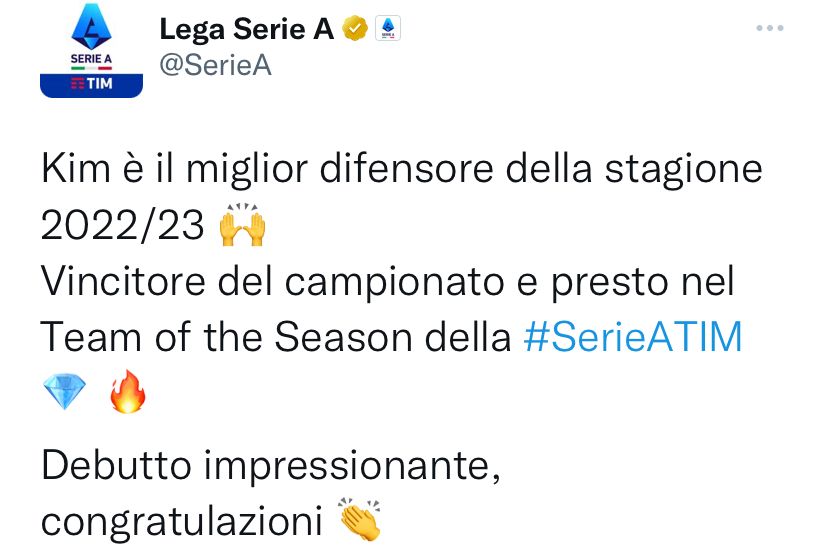Click the small Serie A affiliate badge

[x=387, y=30]
